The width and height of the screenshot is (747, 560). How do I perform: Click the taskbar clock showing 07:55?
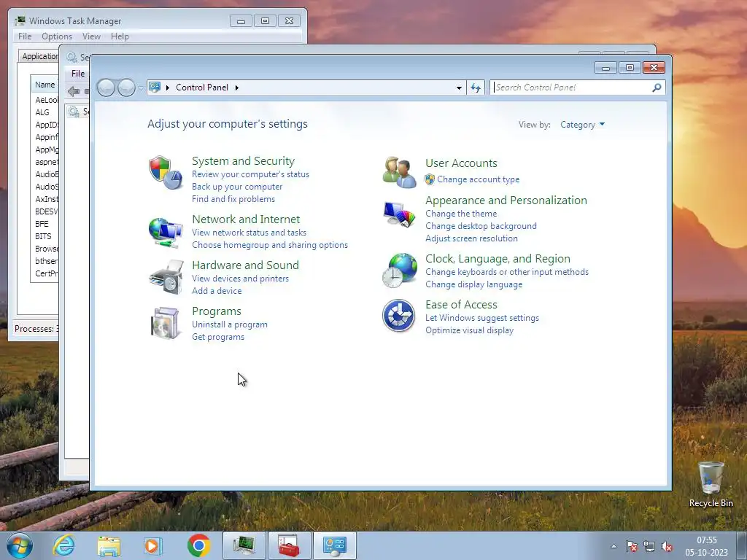pyautogui.click(x=706, y=540)
